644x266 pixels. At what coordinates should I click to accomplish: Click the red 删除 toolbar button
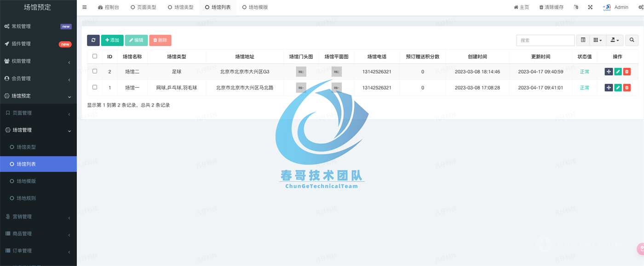point(160,40)
